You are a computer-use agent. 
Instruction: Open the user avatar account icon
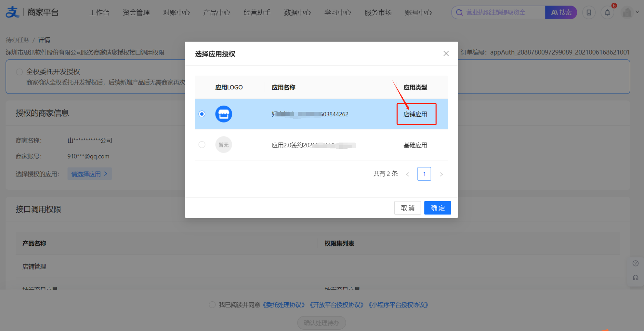pos(627,12)
